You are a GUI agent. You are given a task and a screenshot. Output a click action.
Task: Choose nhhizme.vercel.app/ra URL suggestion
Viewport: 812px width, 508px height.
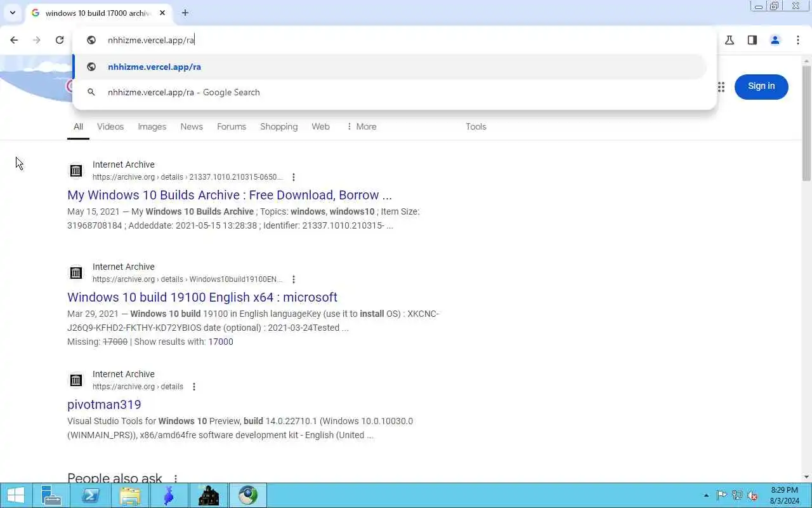390,67
